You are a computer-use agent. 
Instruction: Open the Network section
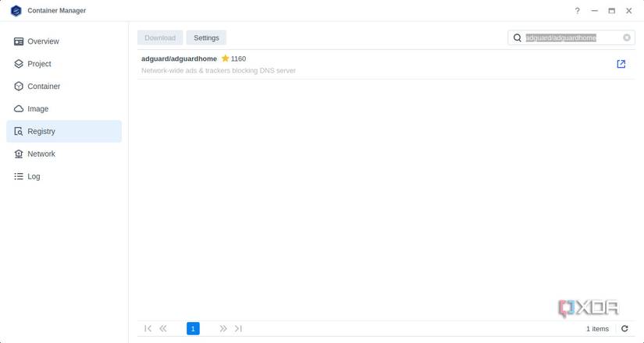point(64,154)
